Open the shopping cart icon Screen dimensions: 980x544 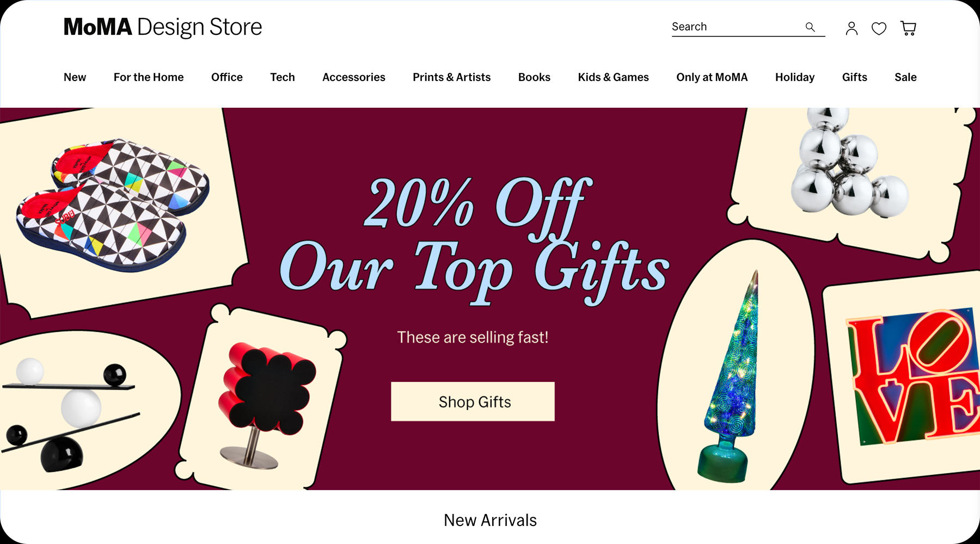pyautogui.click(x=908, y=28)
